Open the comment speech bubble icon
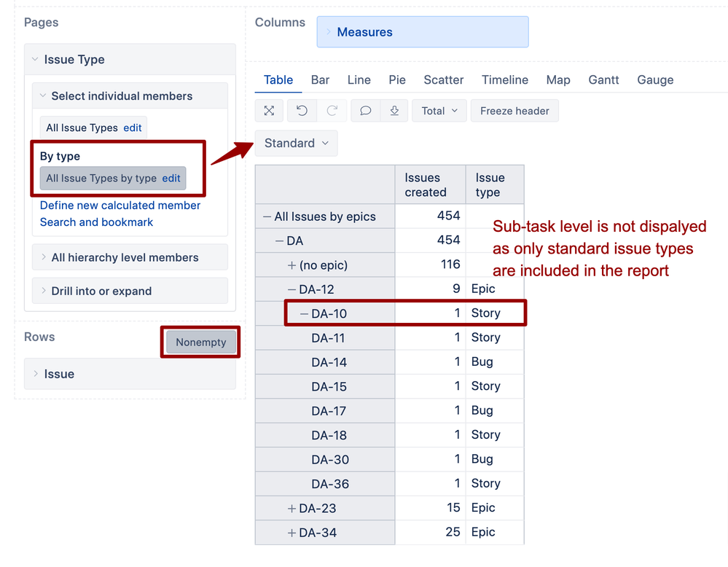728x567 pixels. [x=365, y=111]
